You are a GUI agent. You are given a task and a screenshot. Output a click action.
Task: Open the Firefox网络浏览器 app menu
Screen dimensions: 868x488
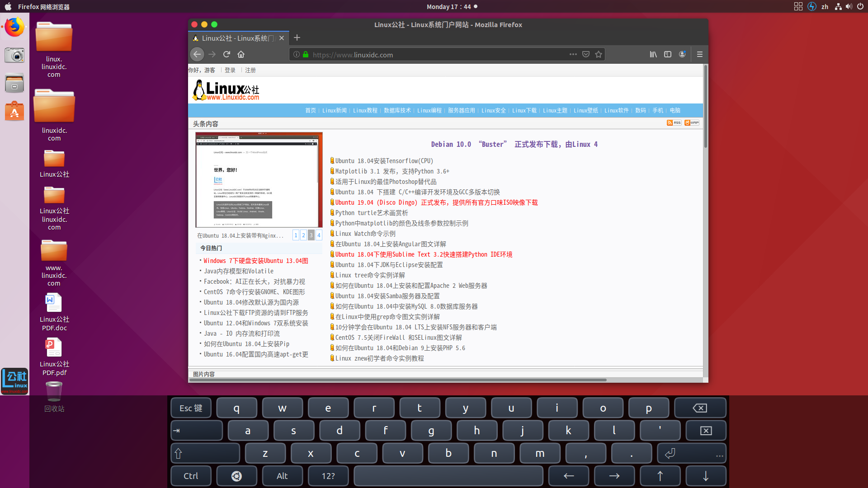44,6
